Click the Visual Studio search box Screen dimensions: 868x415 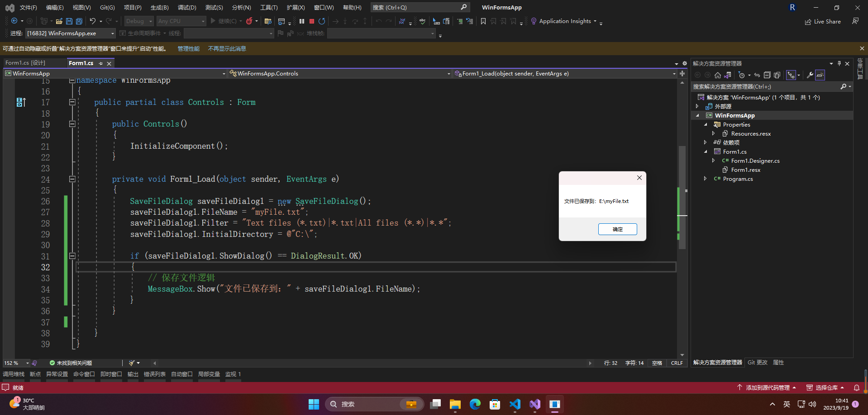[x=420, y=8]
